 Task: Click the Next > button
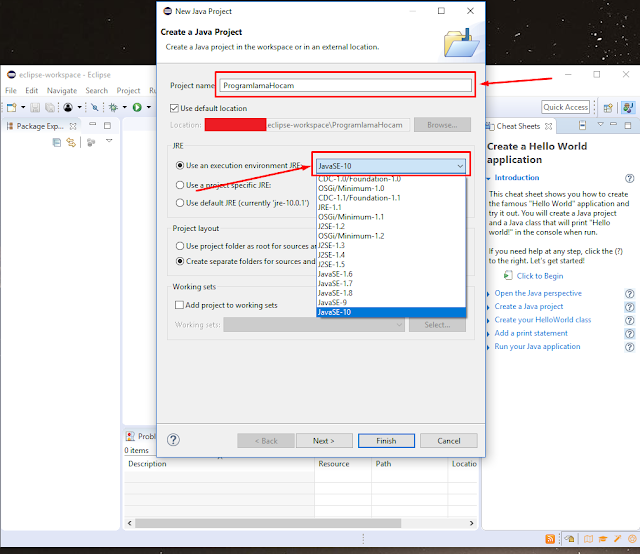point(324,441)
